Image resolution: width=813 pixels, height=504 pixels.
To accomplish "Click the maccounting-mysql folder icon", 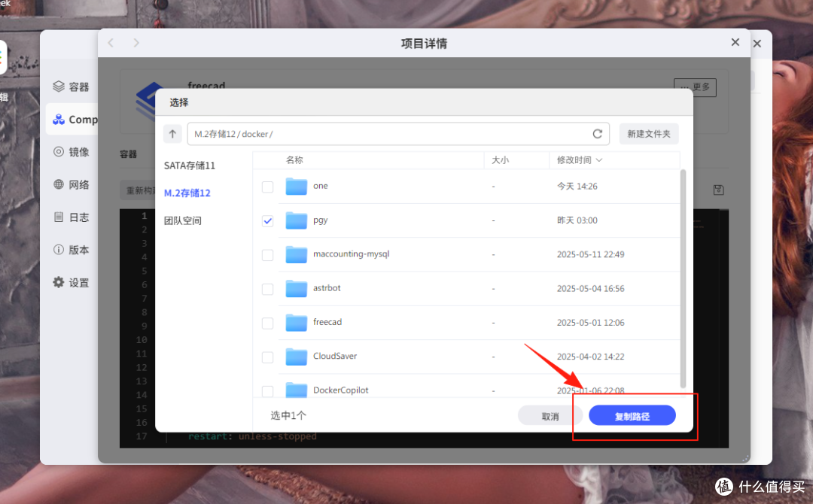I will [x=296, y=254].
